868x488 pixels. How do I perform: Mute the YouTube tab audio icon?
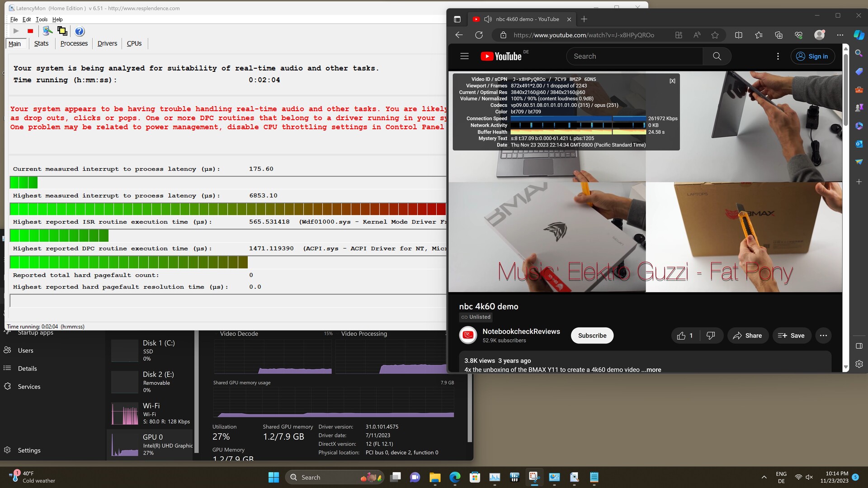[488, 19]
